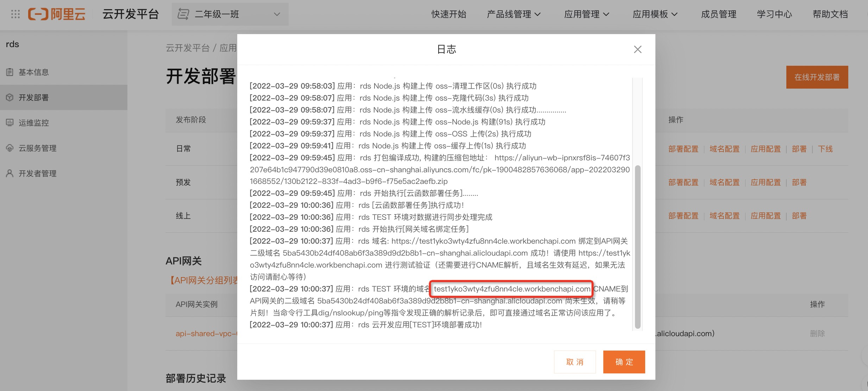
Task: Click the 运维监控 sidebar monitor icon
Action: (x=10, y=123)
